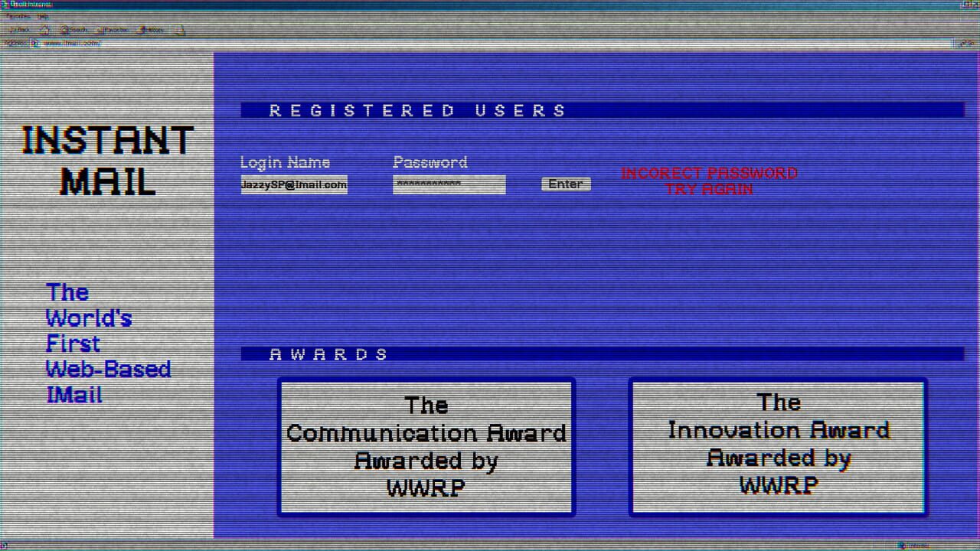Click the page icon beside the address
Image resolution: width=980 pixels, height=551 pixels.
click(x=34, y=43)
